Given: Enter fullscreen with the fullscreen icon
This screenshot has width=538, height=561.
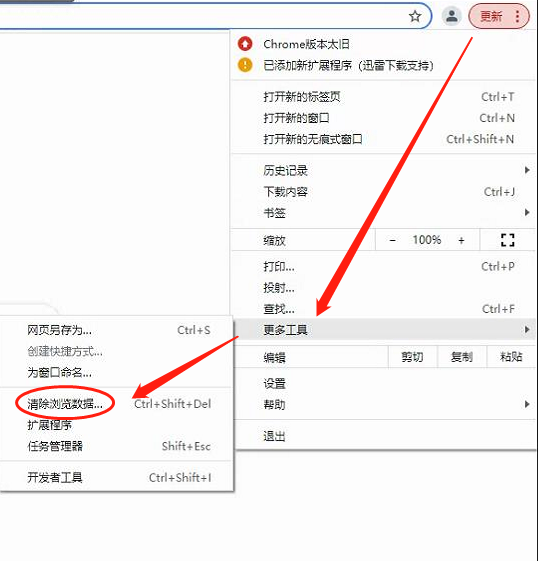Looking at the screenshot, I should (508, 240).
